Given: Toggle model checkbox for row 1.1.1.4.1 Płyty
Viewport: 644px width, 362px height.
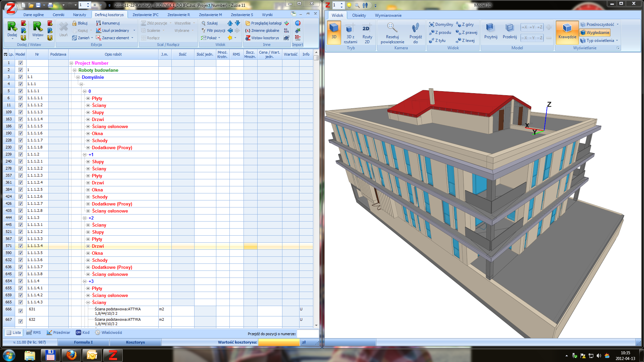Looking at the screenshot, I should (20, 288).
